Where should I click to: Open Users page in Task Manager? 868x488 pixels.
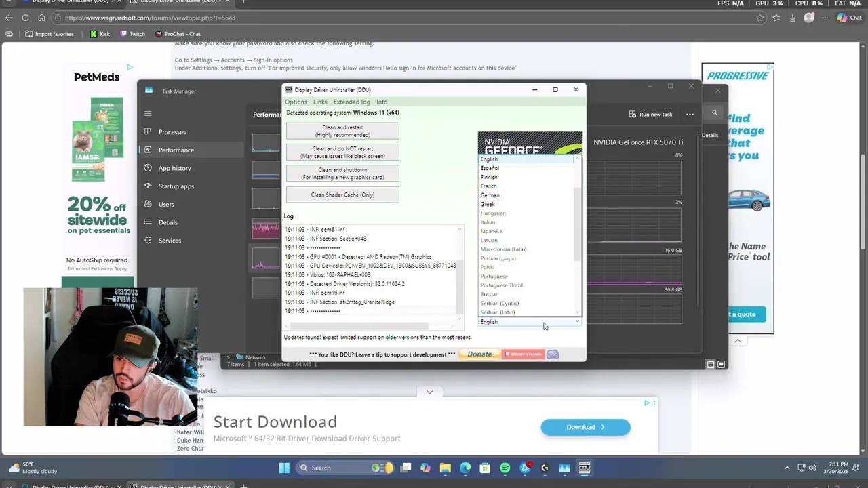[166, 204]
